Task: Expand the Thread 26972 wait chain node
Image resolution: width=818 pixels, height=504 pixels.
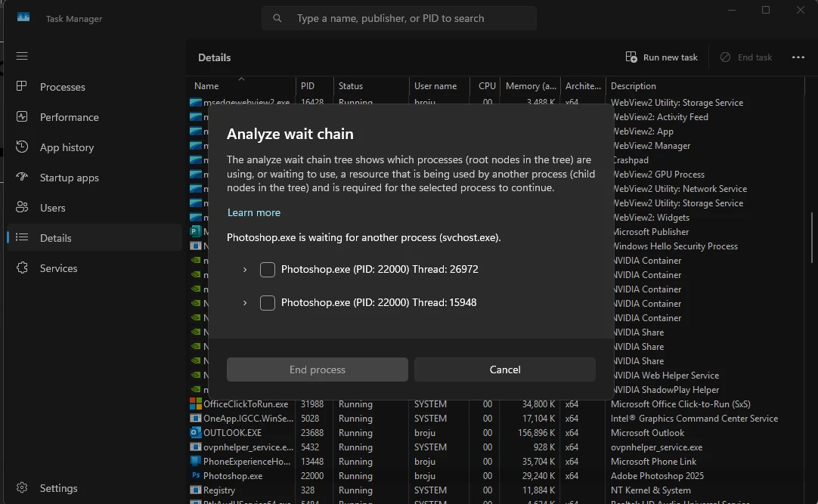Action: (245, 270)
